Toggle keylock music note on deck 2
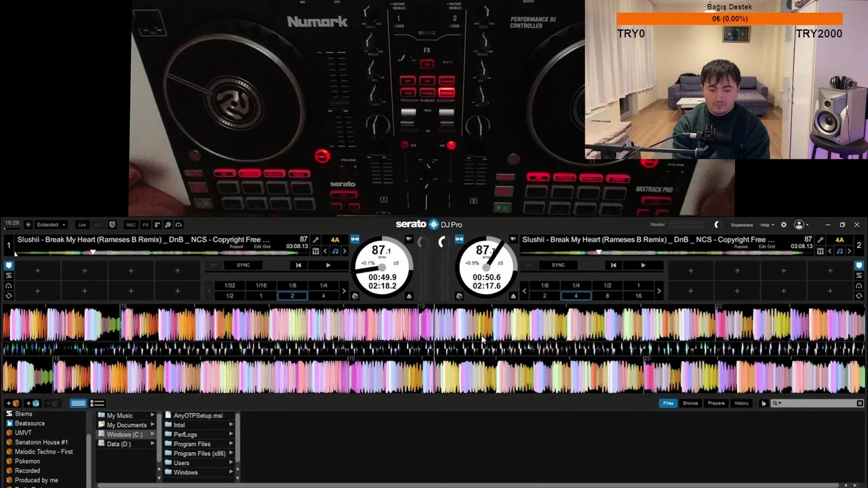 pyautogui.click(x=840, y=251)
